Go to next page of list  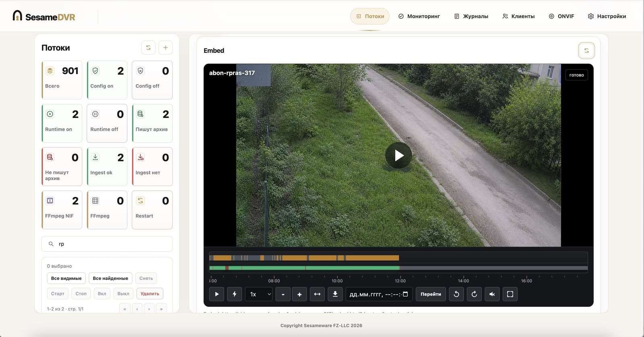(149, 309)
